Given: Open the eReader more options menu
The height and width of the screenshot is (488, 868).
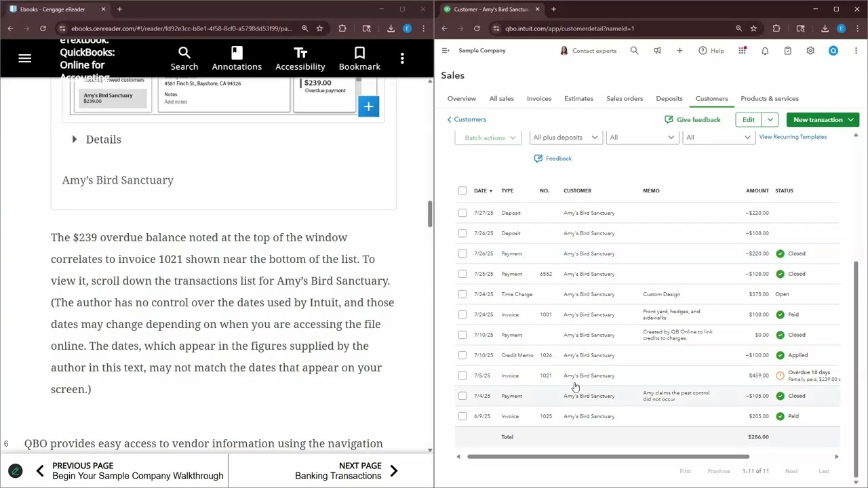Looking at the screenshot, I should [402, 59].
